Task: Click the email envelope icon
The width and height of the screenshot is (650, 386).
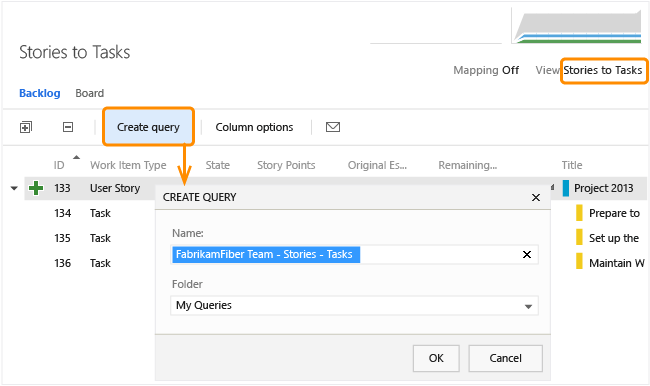Action: click(x=333, y=127)
